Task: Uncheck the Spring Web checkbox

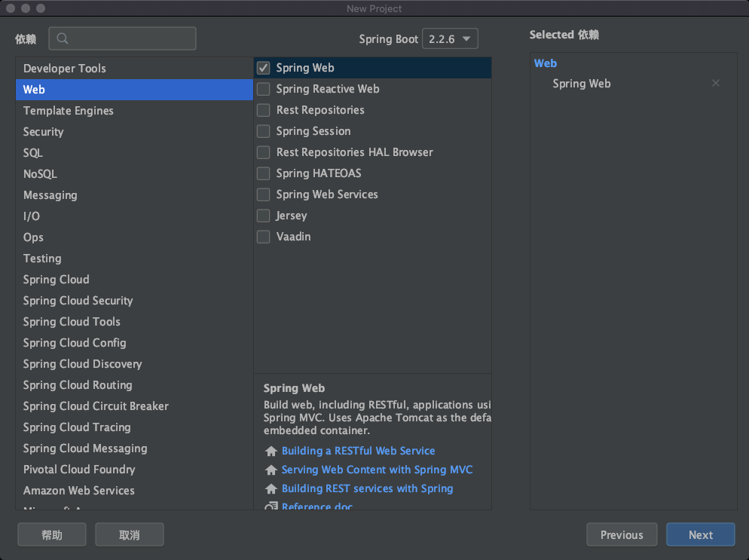Action: click(264, 68)
